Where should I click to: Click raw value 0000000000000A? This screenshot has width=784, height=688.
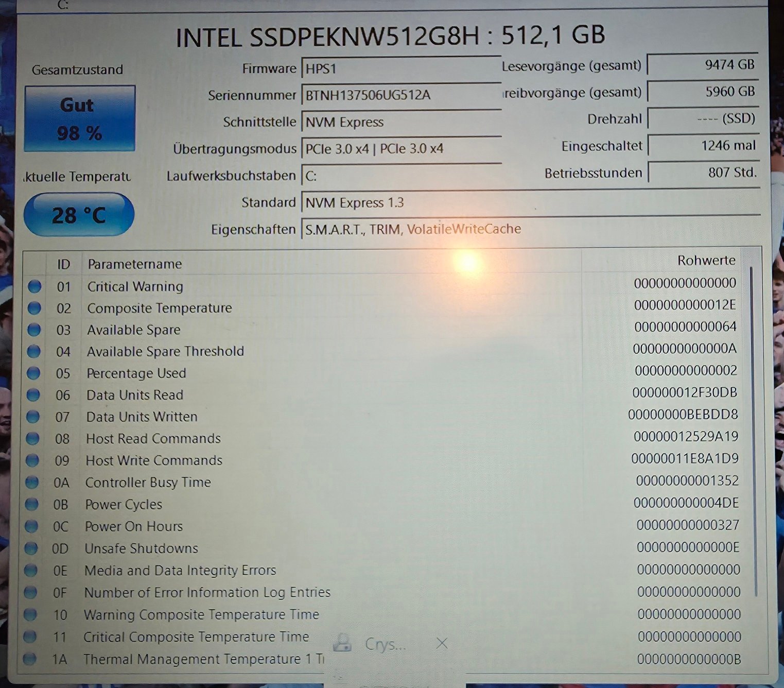pos(685,349)
